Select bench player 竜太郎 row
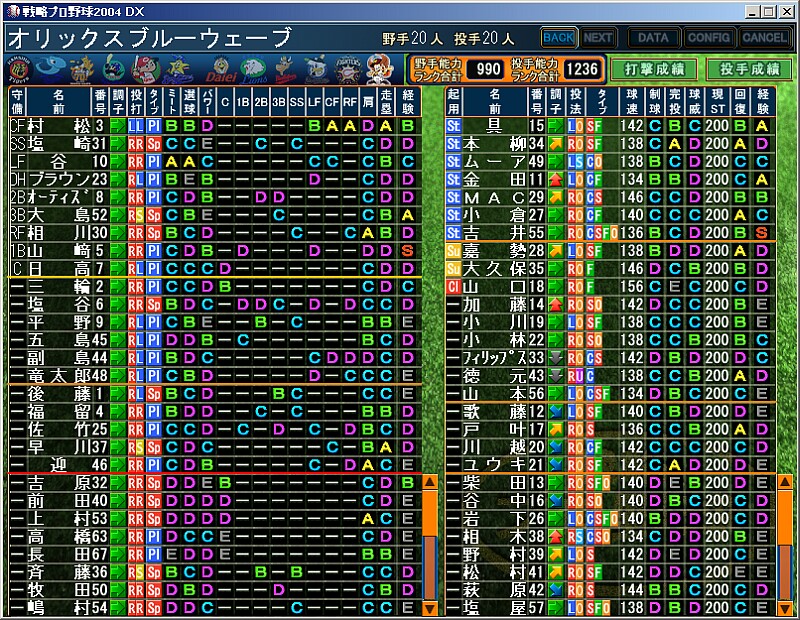Image resolution: width=800 pixels, height=620 pixels. tap(214, 376)
